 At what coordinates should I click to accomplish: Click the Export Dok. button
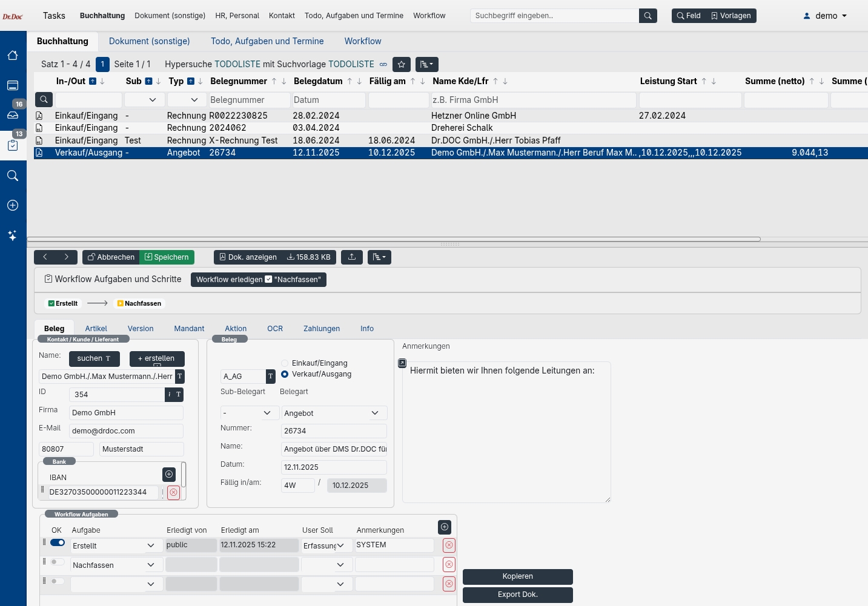tap(518, 594)
